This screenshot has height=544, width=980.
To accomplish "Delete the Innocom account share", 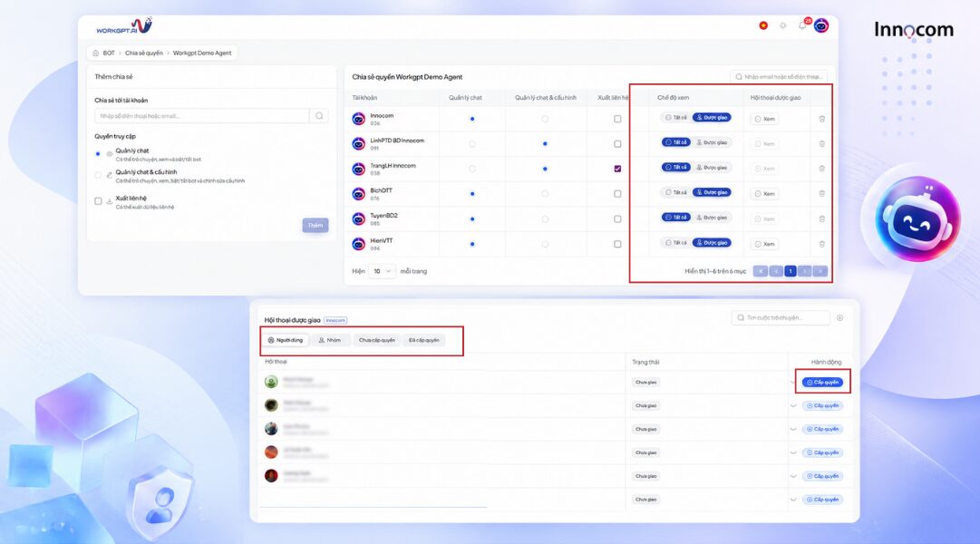I will 822,119.
